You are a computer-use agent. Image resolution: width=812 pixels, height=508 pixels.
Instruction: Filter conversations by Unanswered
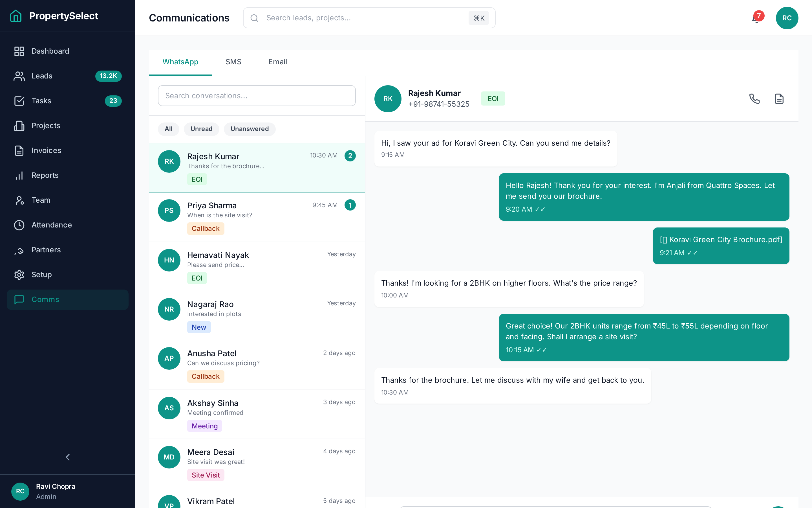point(250,129)
